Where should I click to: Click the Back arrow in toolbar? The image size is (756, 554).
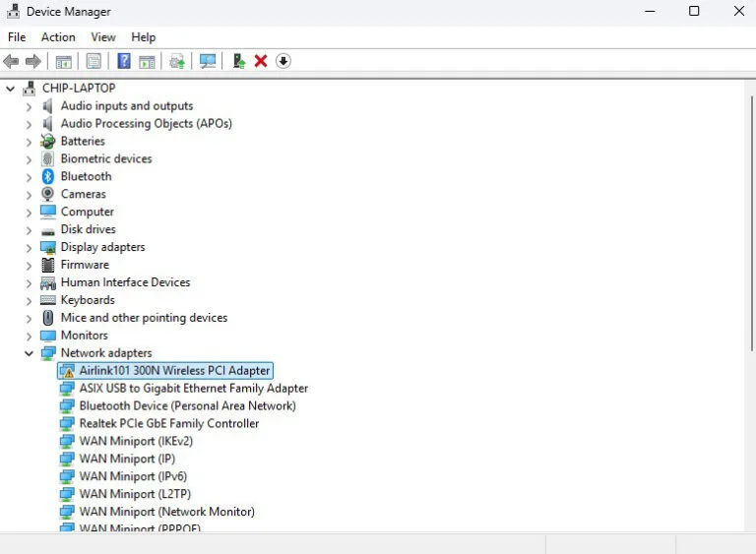pos(12,61)
